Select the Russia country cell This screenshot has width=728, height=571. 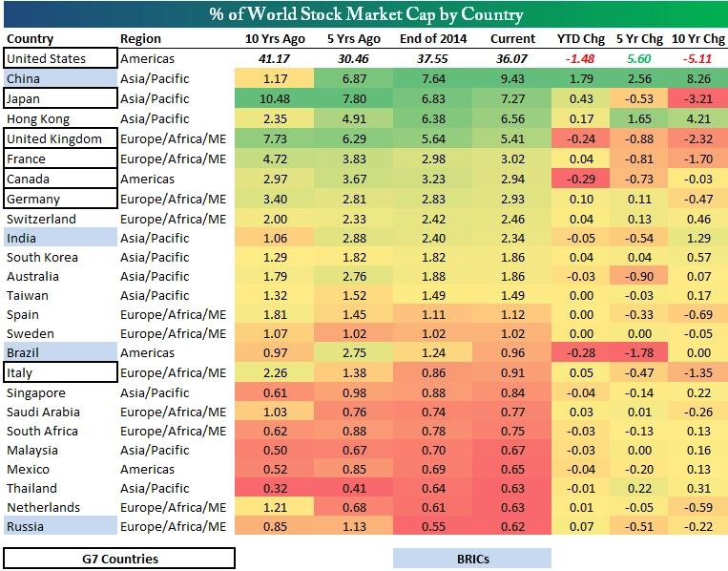click(x=60, y=526)
